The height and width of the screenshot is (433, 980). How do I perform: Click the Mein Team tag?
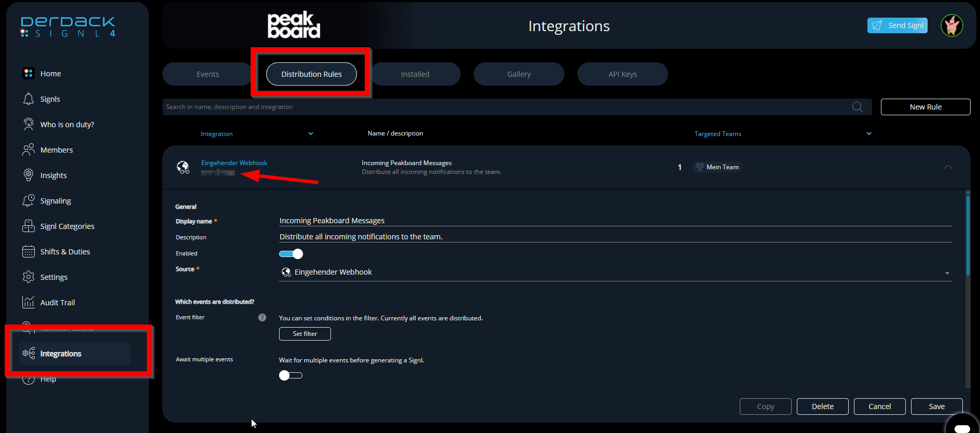tap(717, 167)
